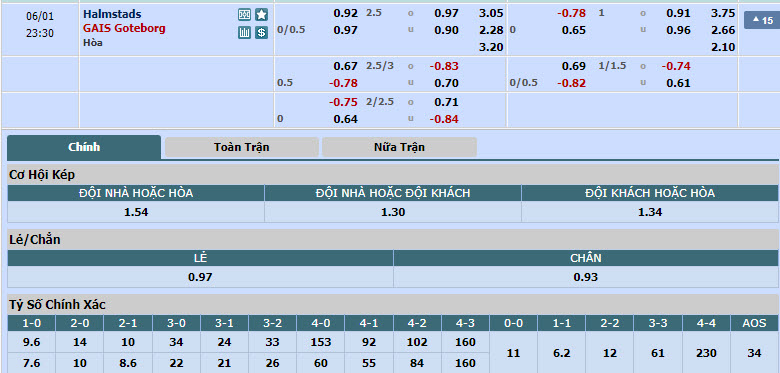Open the football pitch live-match icon
The width and height of the screenshot is (780, 373).
pos(244,15)
